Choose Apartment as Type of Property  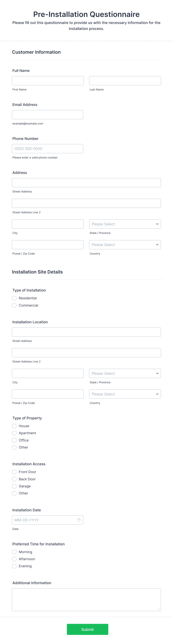click(x=14, y=433)
